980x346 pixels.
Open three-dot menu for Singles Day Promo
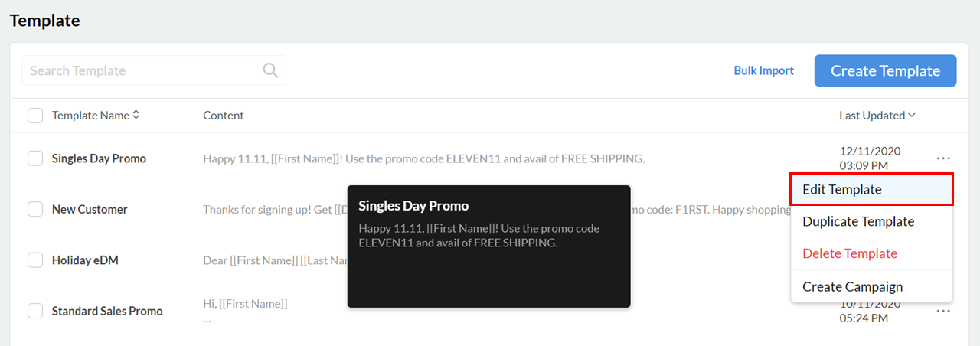pos(943,158)
